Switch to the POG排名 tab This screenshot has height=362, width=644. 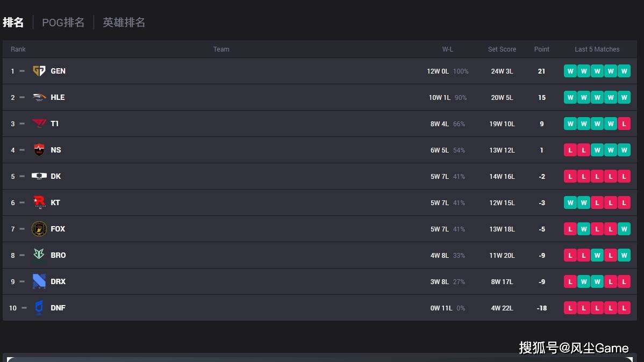click(x=63, y=22)
